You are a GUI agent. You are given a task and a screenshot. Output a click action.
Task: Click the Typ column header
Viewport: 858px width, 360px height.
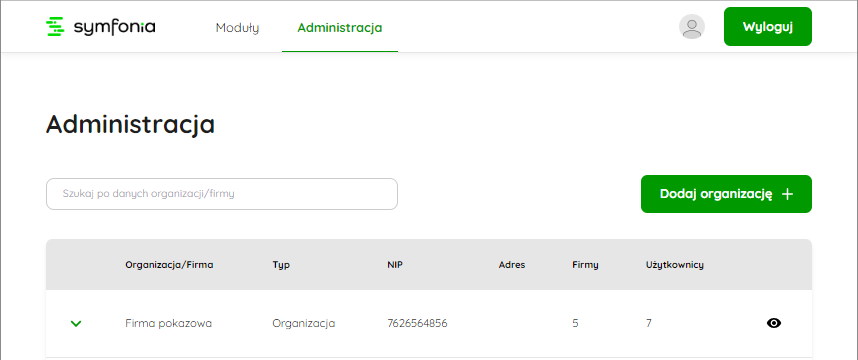click(281, 265)
